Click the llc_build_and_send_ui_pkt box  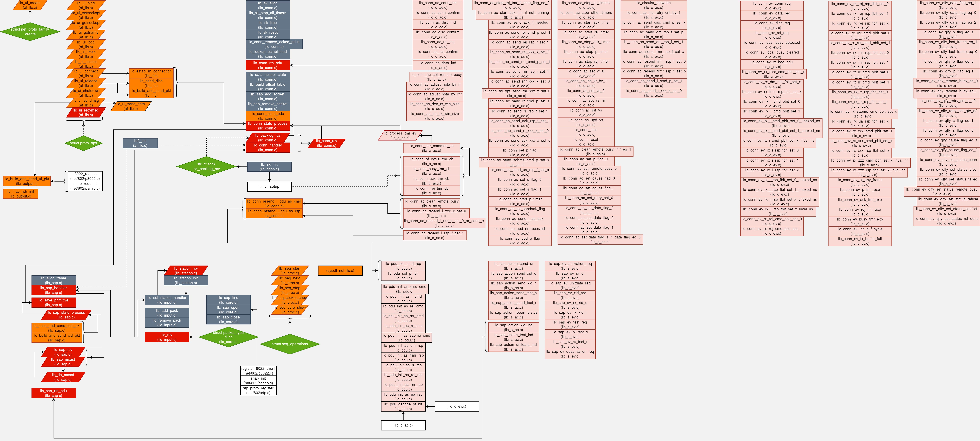[x=27, y=181]
